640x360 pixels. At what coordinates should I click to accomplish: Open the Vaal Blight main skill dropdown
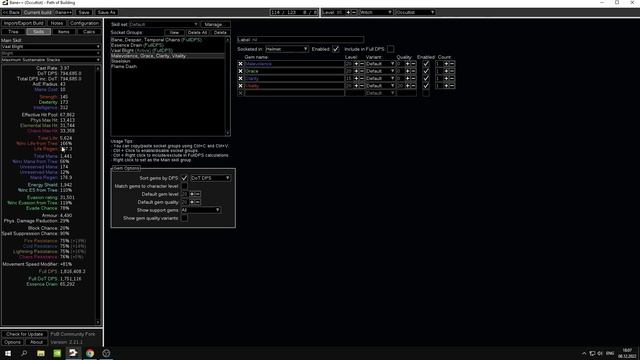point(51,47)
